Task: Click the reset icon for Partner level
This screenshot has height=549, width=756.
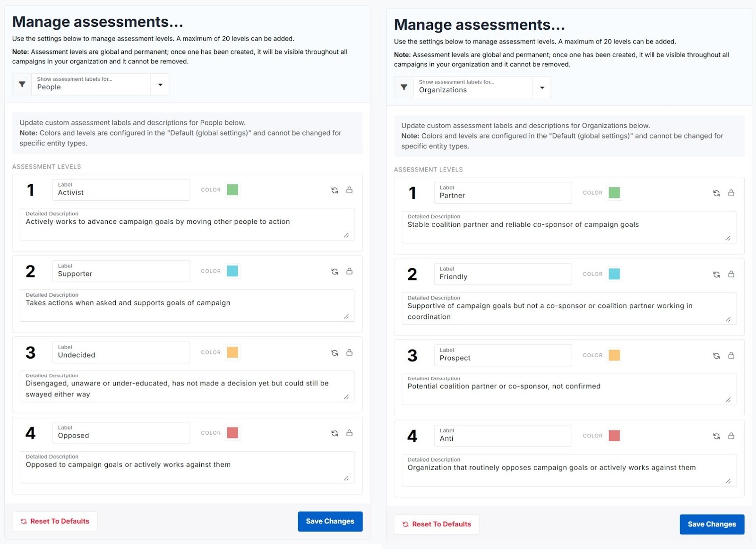Action: click(716, 193)
